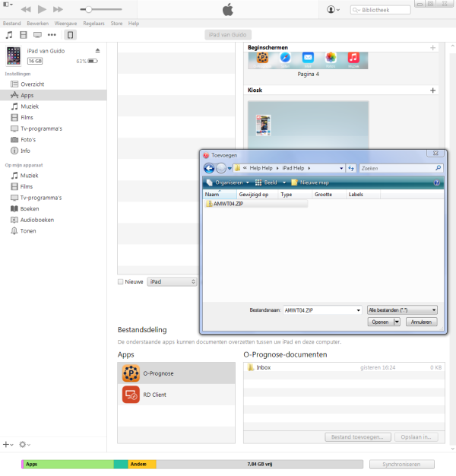Click the Annuleren button

[x=421, y=322]
